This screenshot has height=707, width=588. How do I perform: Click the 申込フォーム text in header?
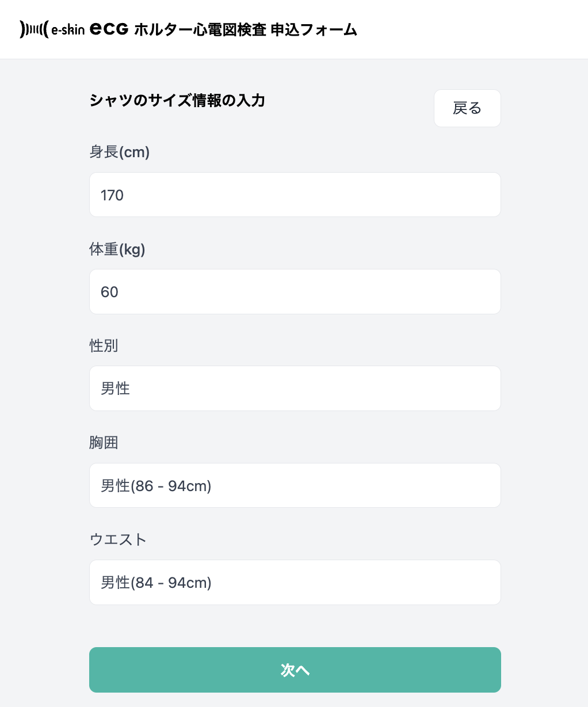(314, 30)
